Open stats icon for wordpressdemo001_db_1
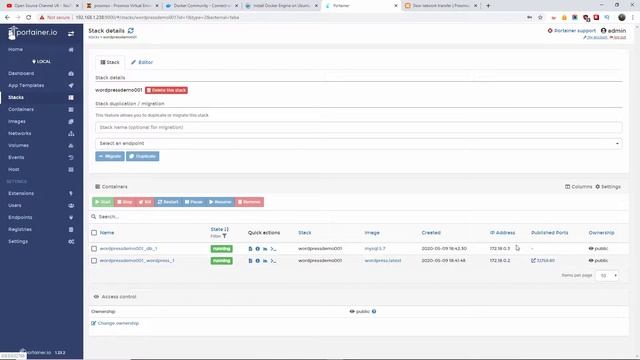 [x=265, y=249]
